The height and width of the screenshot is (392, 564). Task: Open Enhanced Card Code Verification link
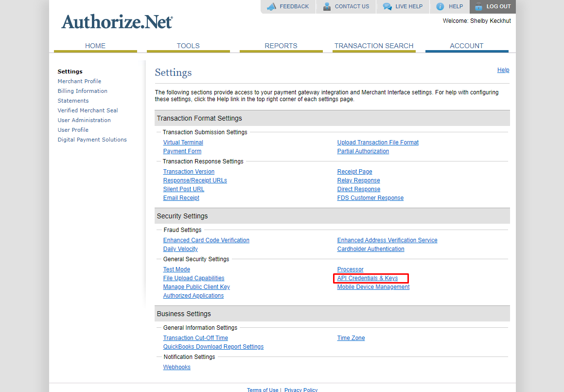click(206, 240)
